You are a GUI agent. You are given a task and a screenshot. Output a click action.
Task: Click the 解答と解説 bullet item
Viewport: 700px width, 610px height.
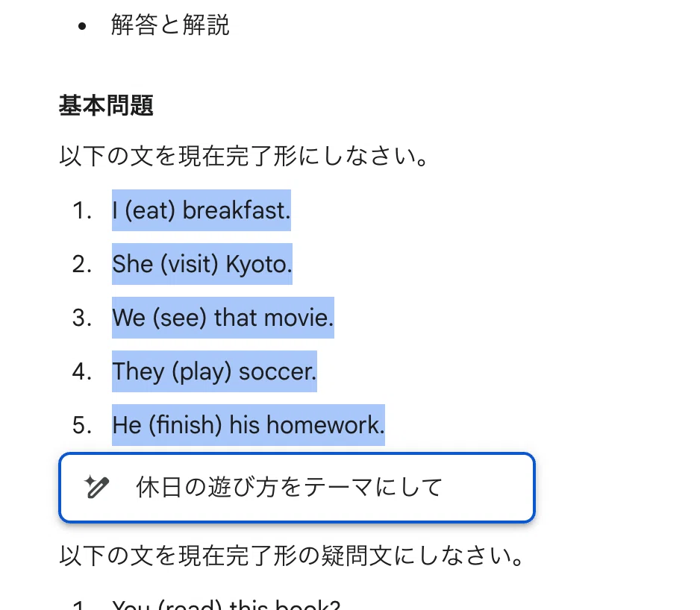pyautogui.click(x=170, y=25)
